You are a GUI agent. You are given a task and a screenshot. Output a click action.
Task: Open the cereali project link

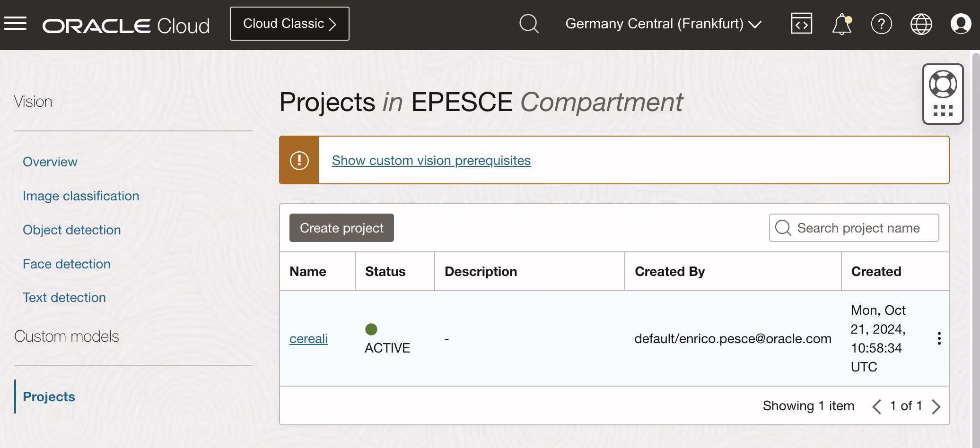pyautogui.click(x=308, y=338)
